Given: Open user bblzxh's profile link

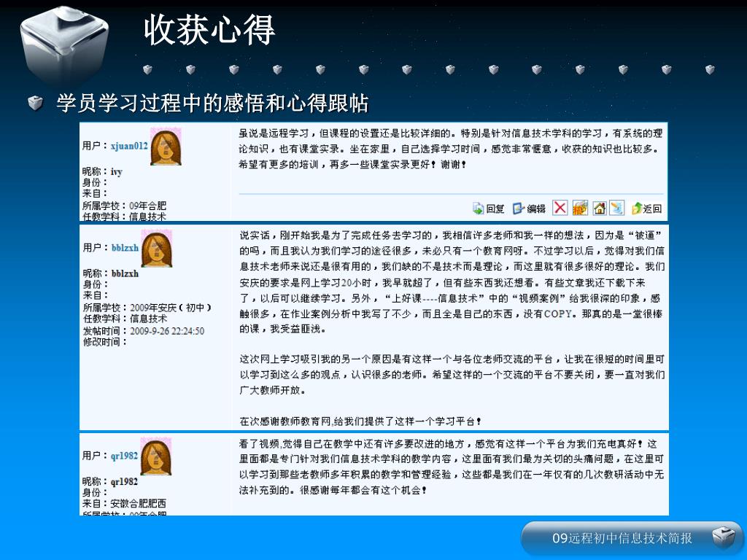Looking at the screenshot, I should [x=125, y=248].
